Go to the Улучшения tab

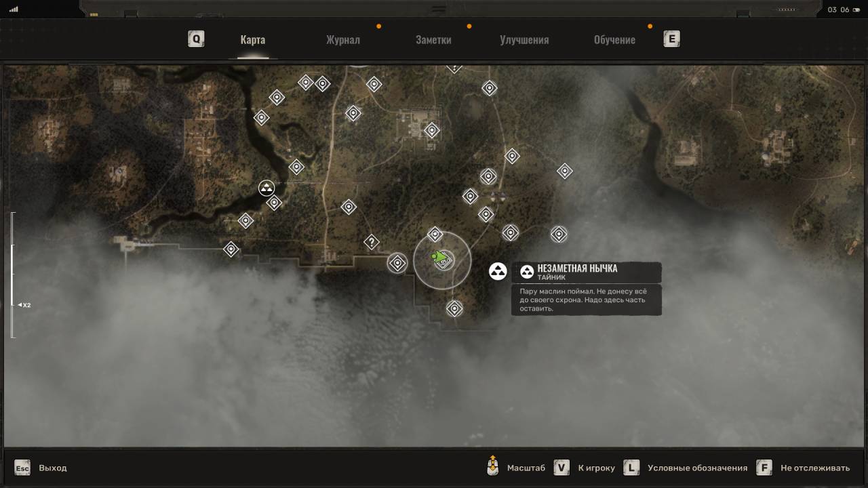tap(524, 39)
